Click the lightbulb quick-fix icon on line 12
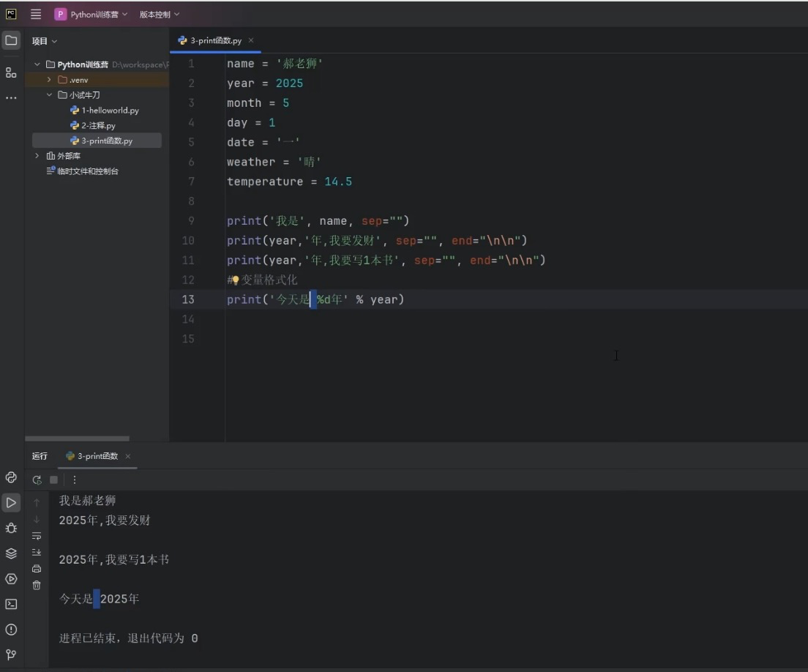808x672 pixels. pos(236,280)
